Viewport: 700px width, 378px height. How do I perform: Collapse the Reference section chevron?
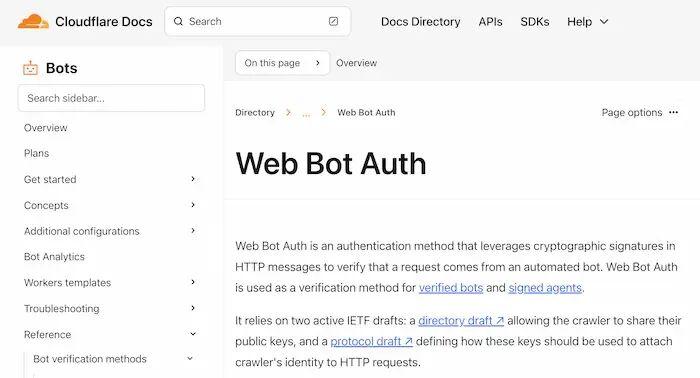193,334
